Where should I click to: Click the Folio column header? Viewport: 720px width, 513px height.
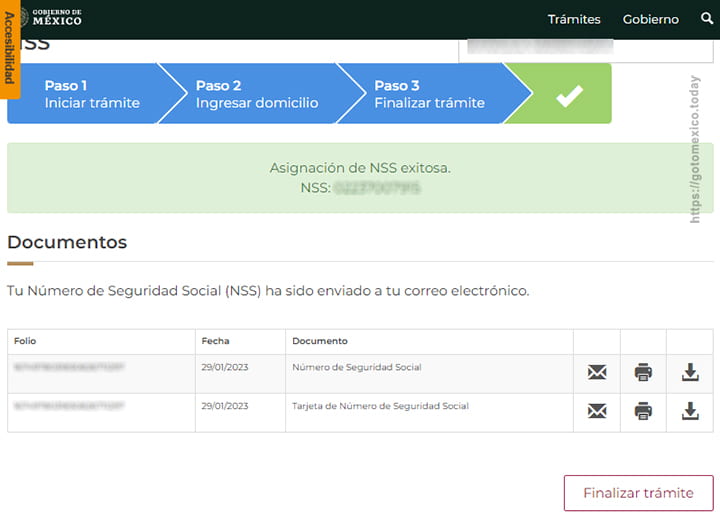pyautogui.click(x=25, y=341)
